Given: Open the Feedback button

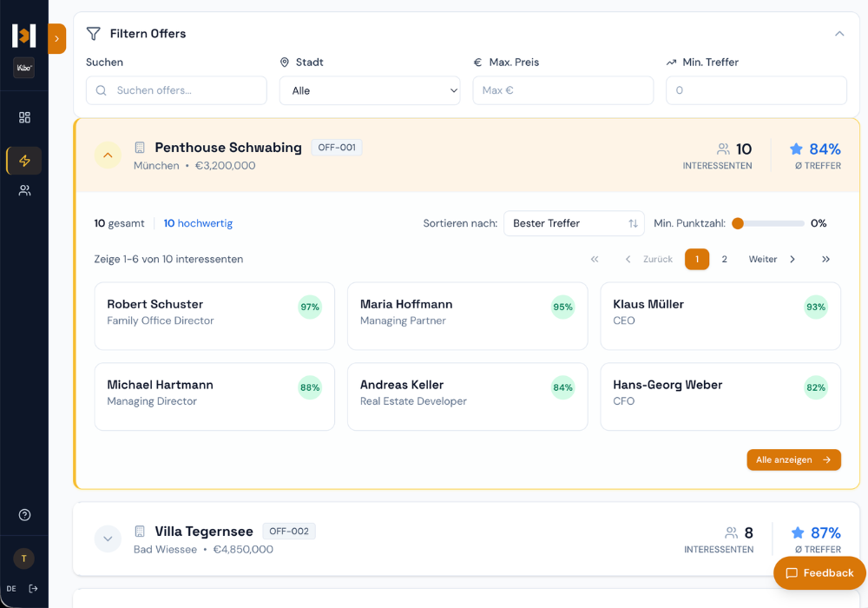Looking at the screenshot, I should (820, 573).
